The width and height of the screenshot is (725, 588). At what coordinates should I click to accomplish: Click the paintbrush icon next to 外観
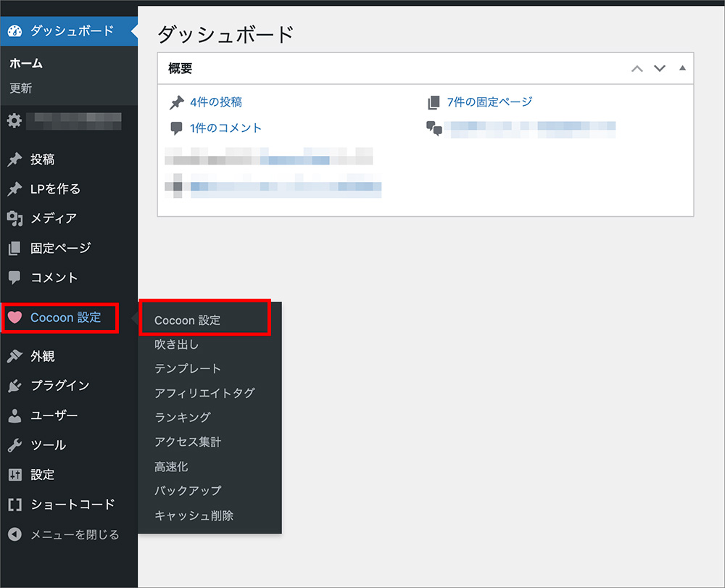14,356
